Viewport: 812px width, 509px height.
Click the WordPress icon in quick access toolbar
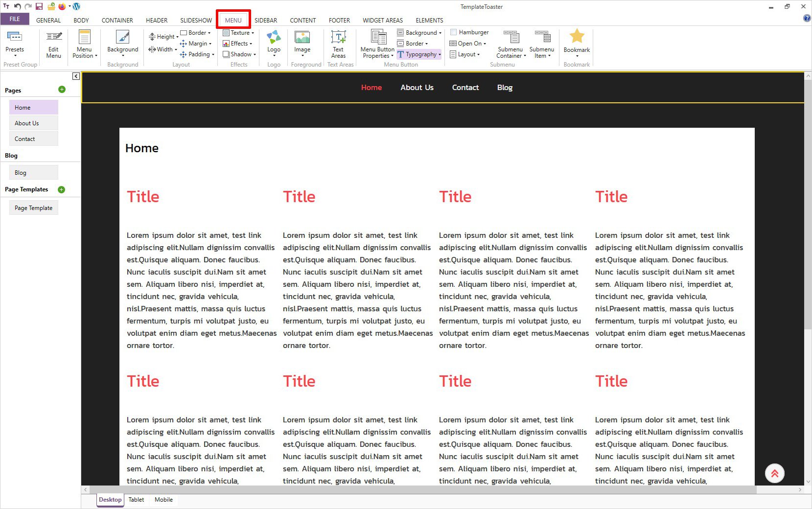click(x=76, y=6)
